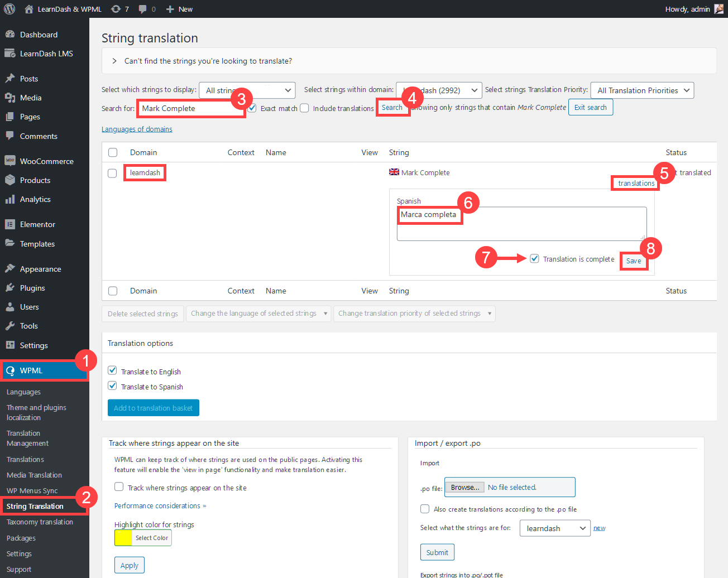Open Translation Management submenu item
This screenshot has height=578, width=728.
(x=27, y=438)
